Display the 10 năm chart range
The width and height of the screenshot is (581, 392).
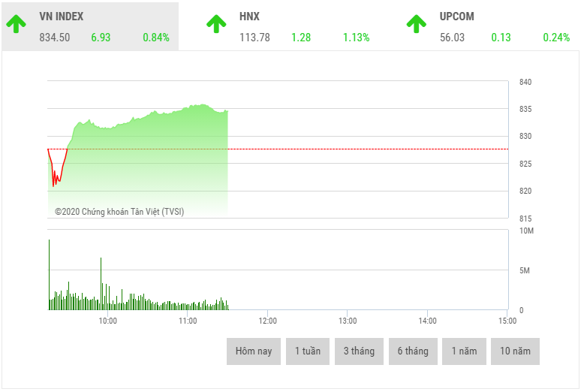point(515,351)
